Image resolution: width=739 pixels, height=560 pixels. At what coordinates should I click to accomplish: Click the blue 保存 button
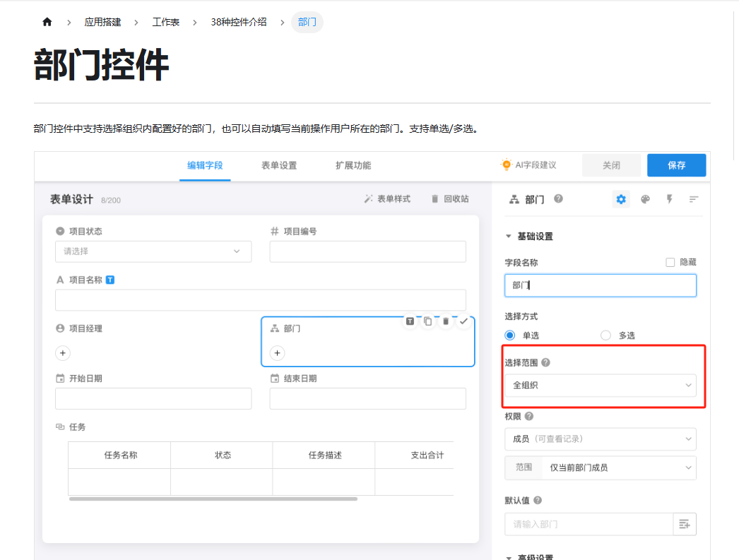(x=676, y=165)
